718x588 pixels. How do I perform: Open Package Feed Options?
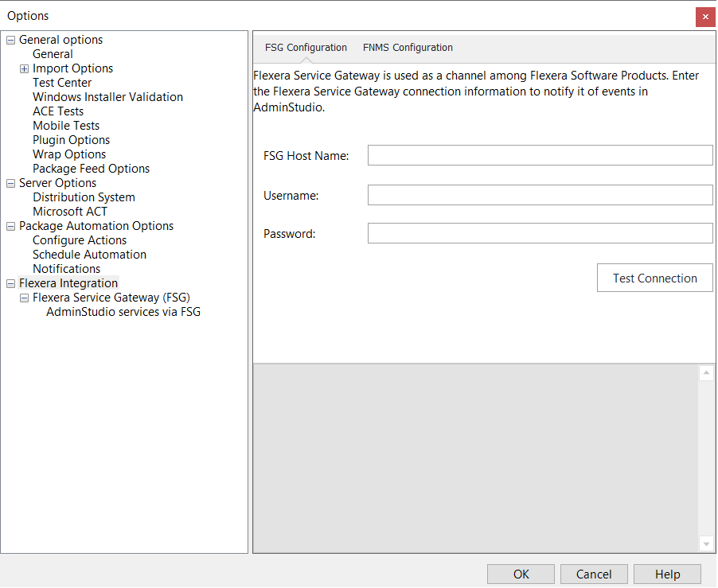(91, 169)
